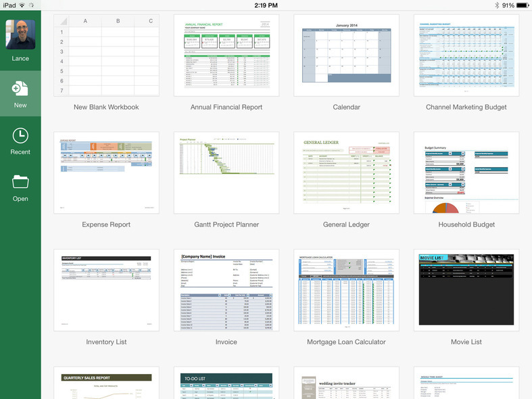Open the Expense Report template
The width and height of the screenshot is (532, 399).
[106, 173]
